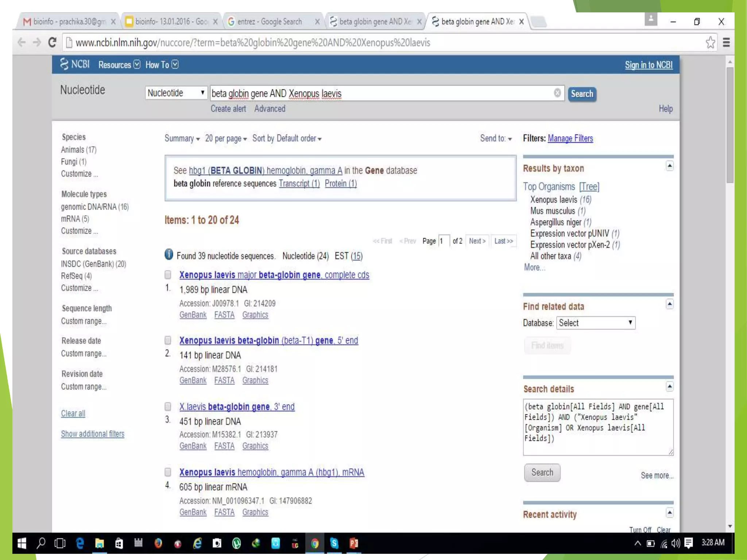
Task: Open the Chrome hamburger menu icon
Action: [726, 42]
